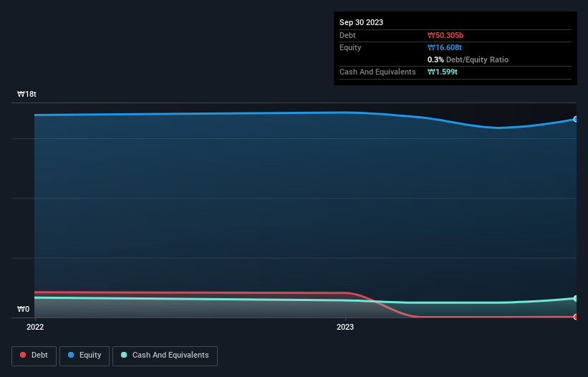This screenshot has width=588, height=377.
Task: Click the 2022 x-axis label
Action: [x=35, y=327]
